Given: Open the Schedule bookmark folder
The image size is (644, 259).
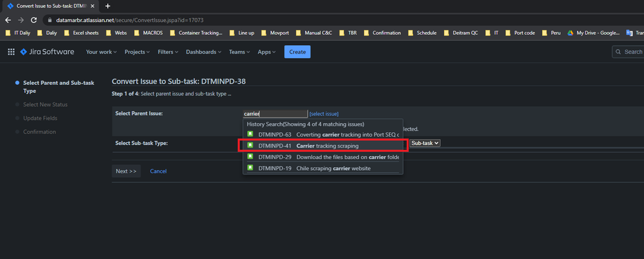Looking at the screenshot, I should 422,33.
